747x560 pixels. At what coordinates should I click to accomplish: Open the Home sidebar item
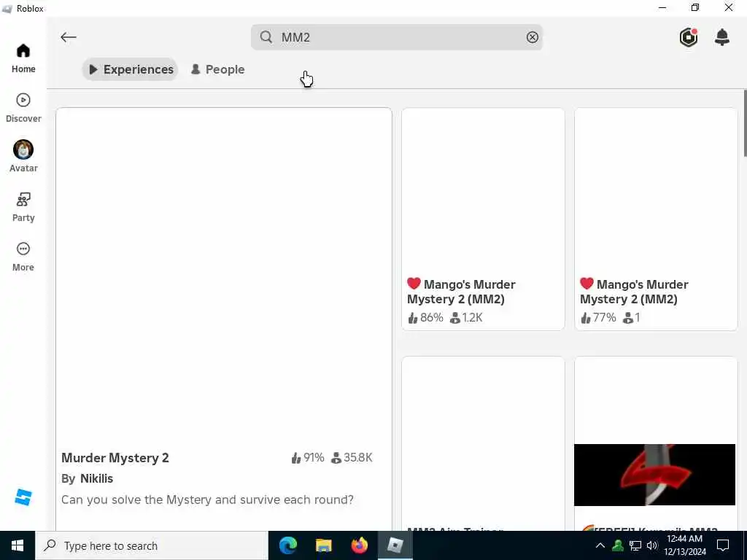(23, 58)
